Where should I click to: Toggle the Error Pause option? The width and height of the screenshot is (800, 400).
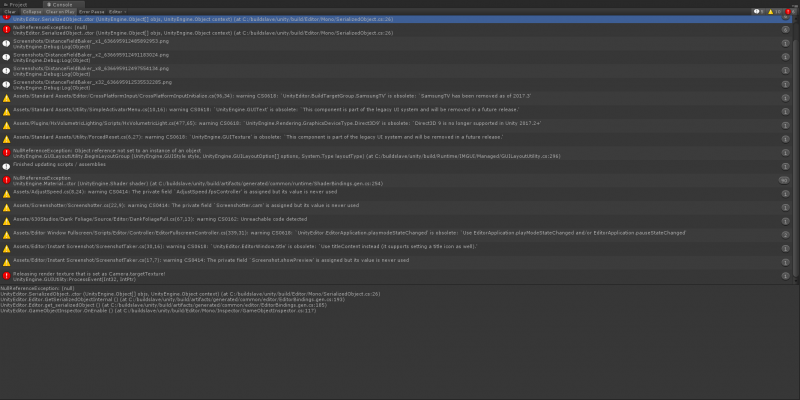click(x=91, y=11)
